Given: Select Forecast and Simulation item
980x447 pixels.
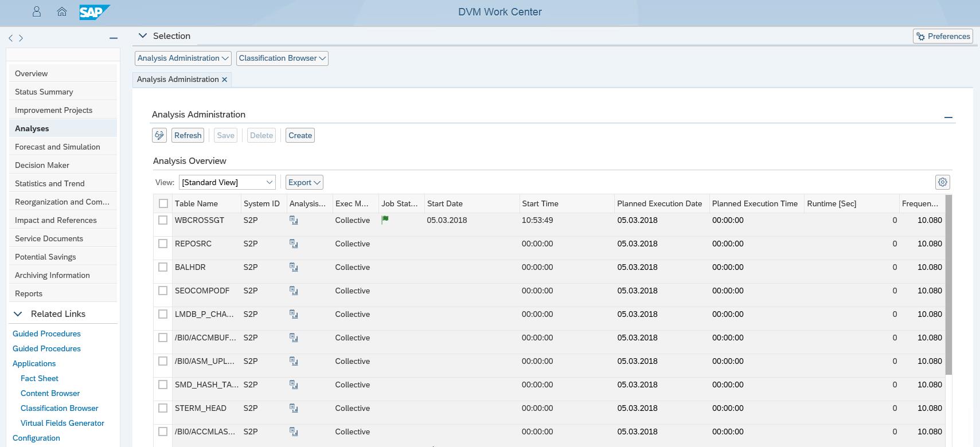Looking at the screenshot, I should click(x=63, y=147).
